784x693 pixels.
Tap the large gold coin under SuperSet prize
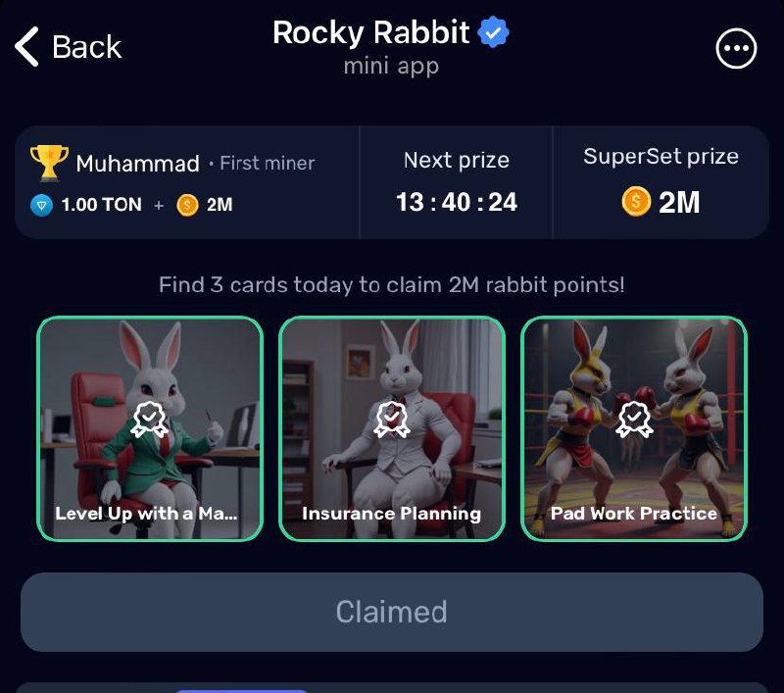[636, 201]
